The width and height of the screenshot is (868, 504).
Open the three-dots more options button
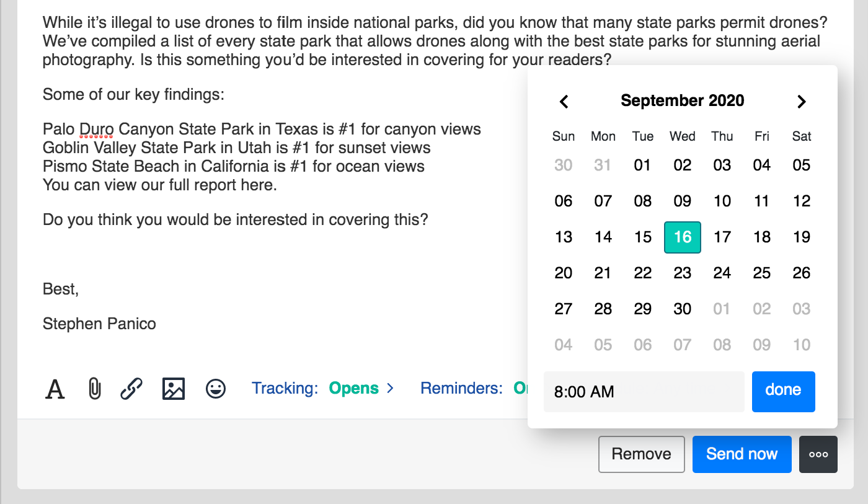pyautogui.click(x=818, y=454)
